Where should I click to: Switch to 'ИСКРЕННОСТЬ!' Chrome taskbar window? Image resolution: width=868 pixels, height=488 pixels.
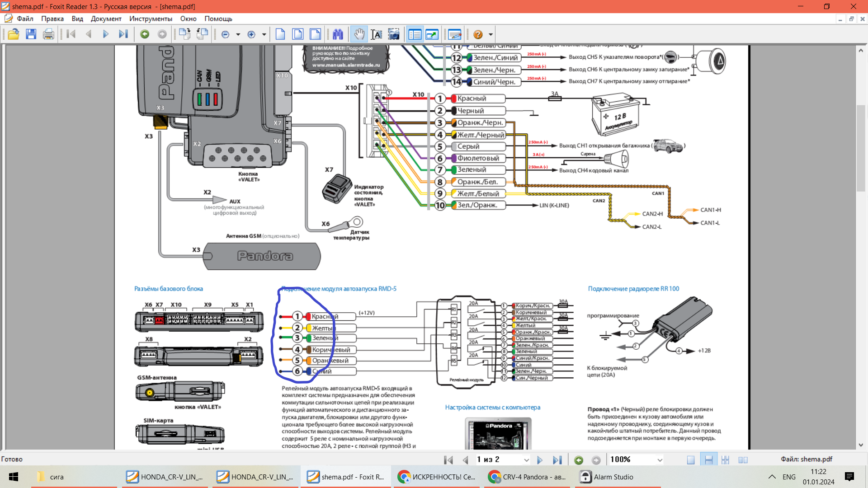click(x=436, y=477)
